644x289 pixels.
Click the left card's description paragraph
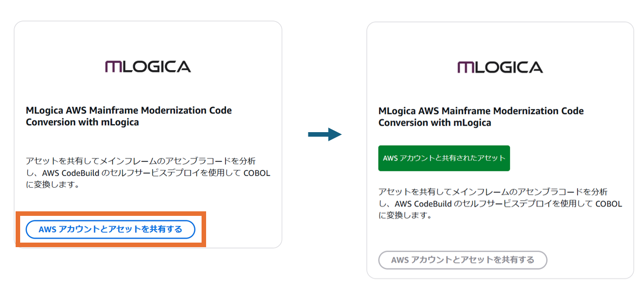click(x=148, y=173)
